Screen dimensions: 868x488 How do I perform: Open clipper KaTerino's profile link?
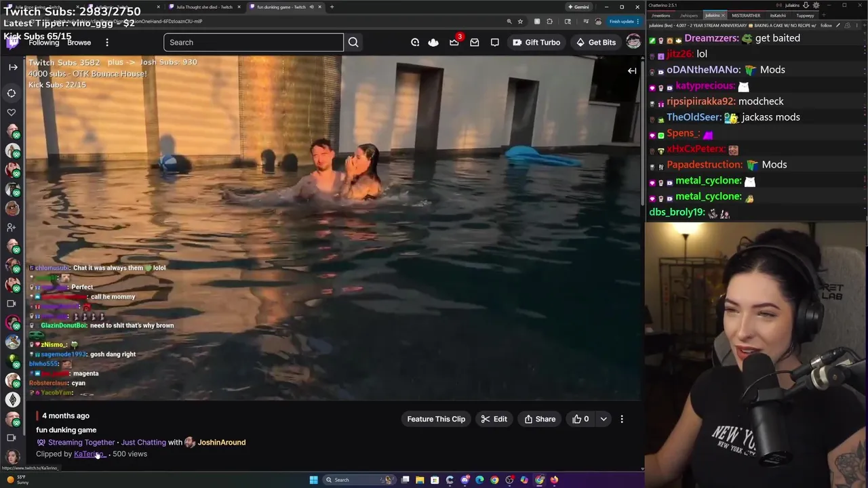coord(89,454)
